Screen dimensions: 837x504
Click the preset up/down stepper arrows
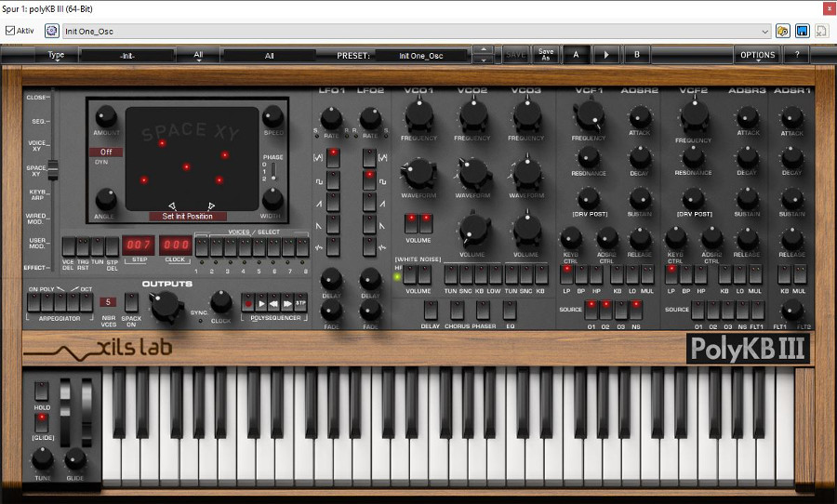[x=483, y=55]
